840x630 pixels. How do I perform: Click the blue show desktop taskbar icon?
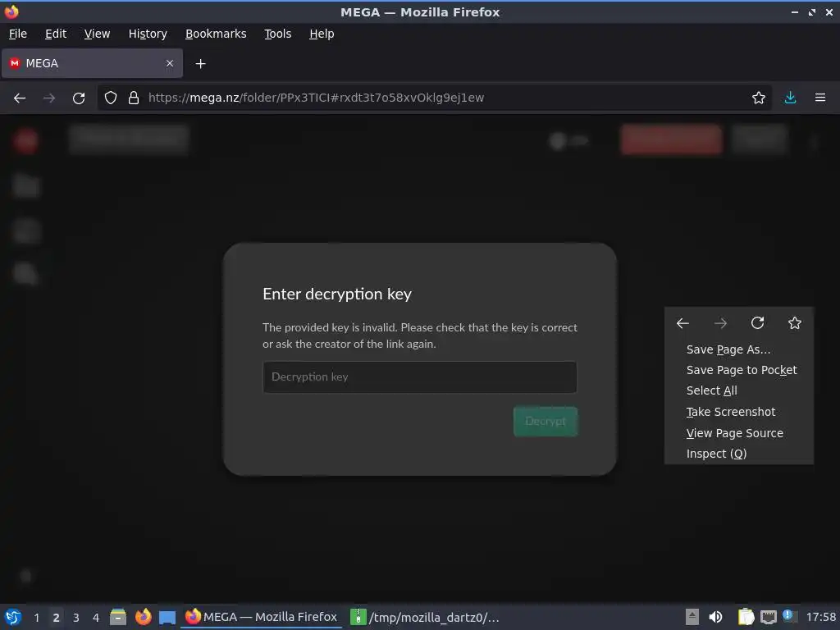pos(167,617)
